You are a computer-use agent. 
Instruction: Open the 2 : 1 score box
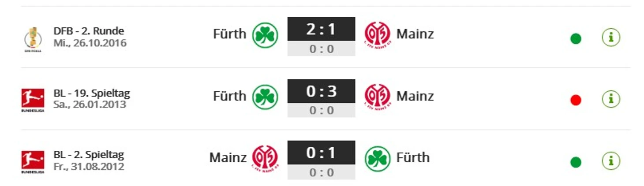[321, 29]
